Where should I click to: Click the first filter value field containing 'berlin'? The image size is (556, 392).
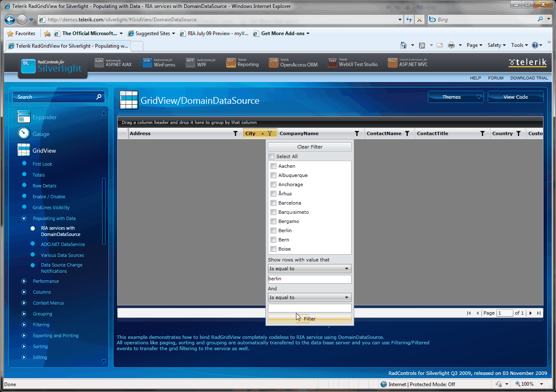click(x=309, y=279)
